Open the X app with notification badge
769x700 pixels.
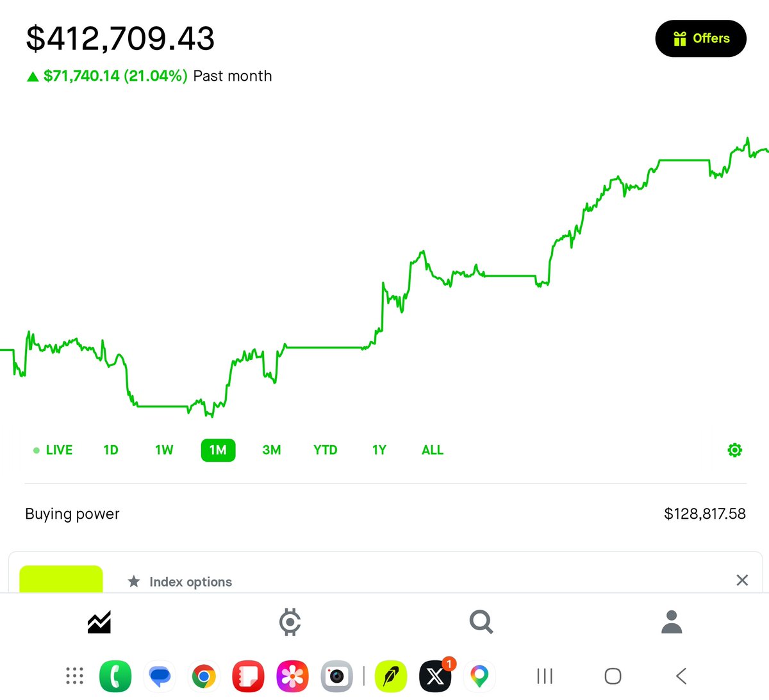click(436, 676)
